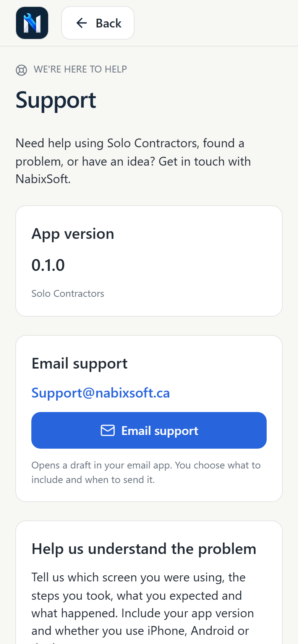
Task: Click the 'Opens a draft' helper text
Action: pos(146,472)
